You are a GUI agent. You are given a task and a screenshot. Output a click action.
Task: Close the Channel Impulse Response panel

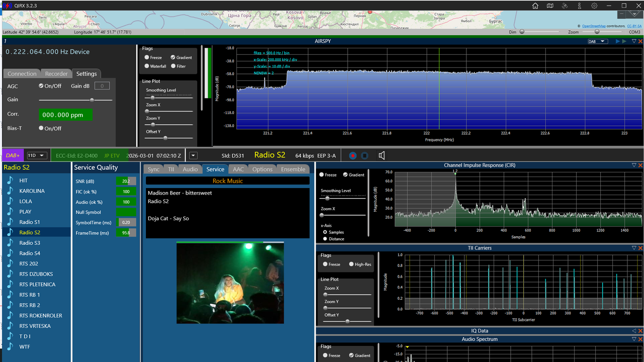640,165
